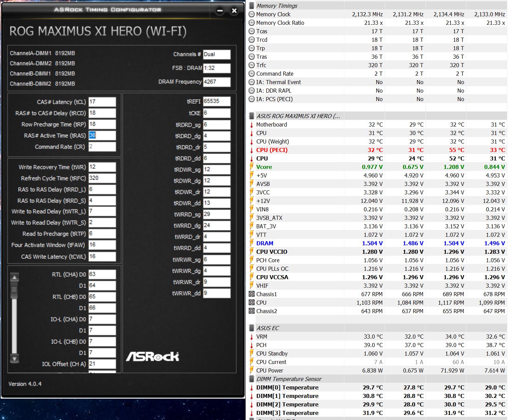Select the 2,132.3 MHz Memory Clock value
508x420 pixels.
[x=367, y=14]
